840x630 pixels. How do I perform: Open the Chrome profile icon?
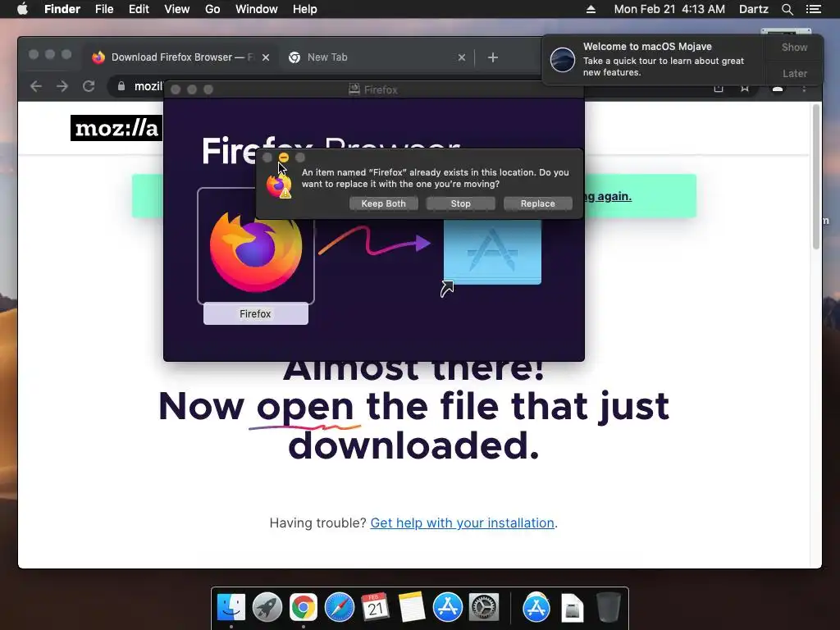pos(778,89)
